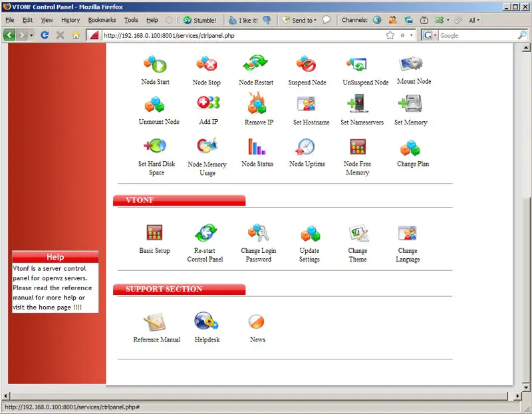532x414 pixels.
Task: Click the globe channel icon
Action: pos(377,20)
